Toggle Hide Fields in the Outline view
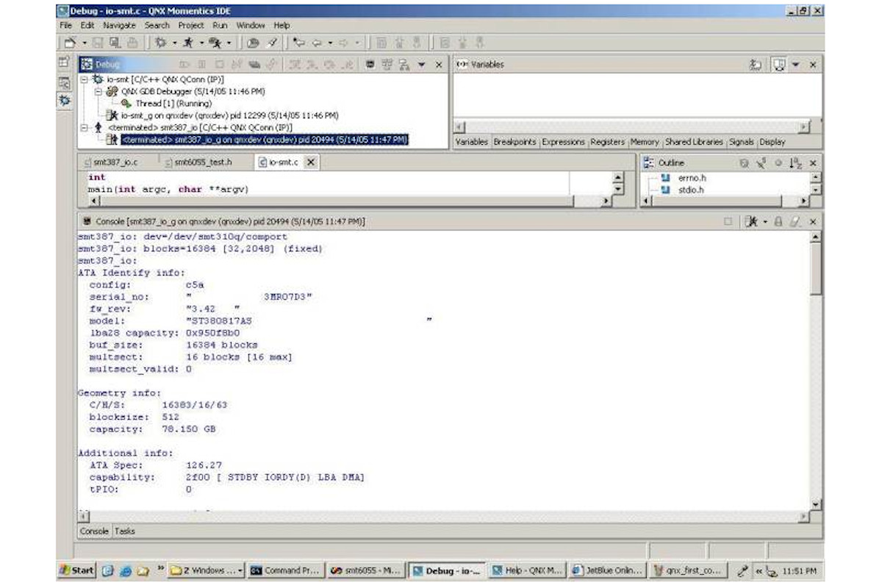Screen dimensions: 882x588 tap(744, 162)
